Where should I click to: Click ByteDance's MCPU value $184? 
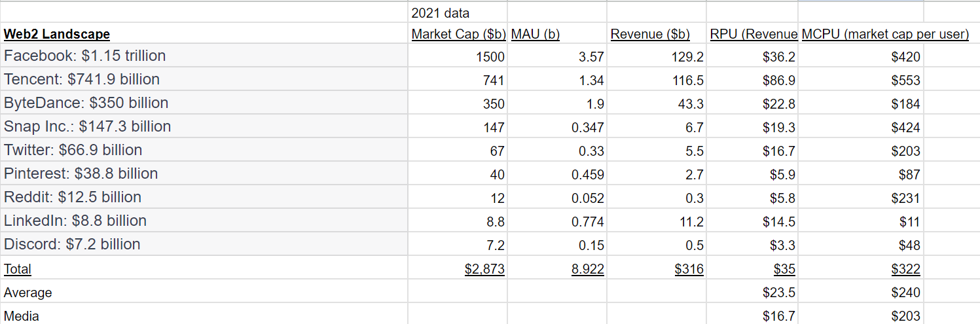click(906, 104)
